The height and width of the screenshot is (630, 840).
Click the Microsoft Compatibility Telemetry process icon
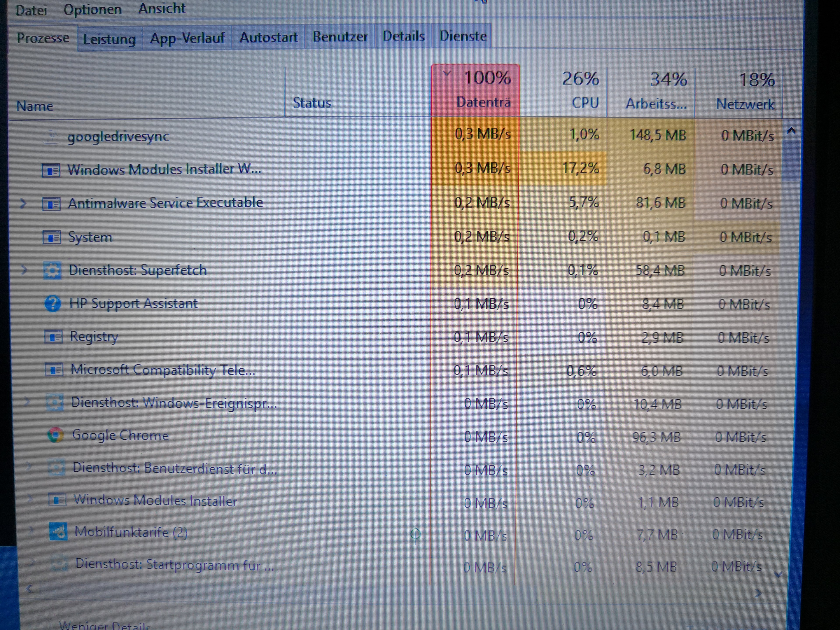point(54,370)
